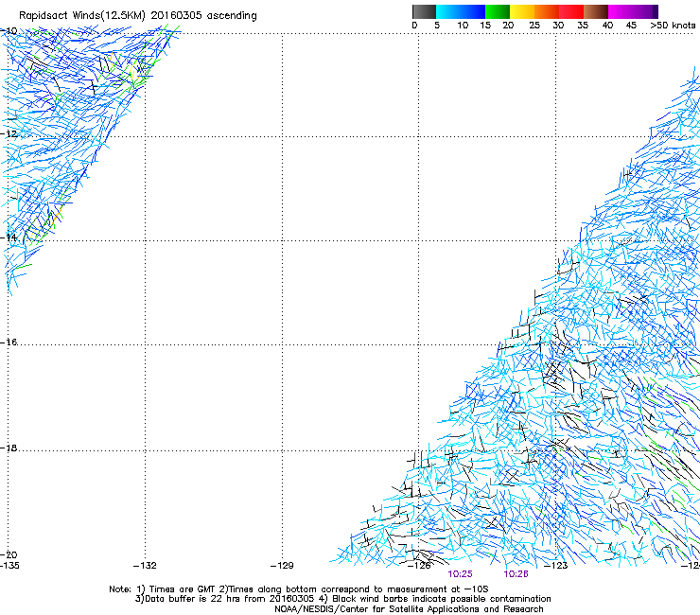Click the -12 latitude axis label
This screenshot has height=615, width=700.
(x=9, y=134)
